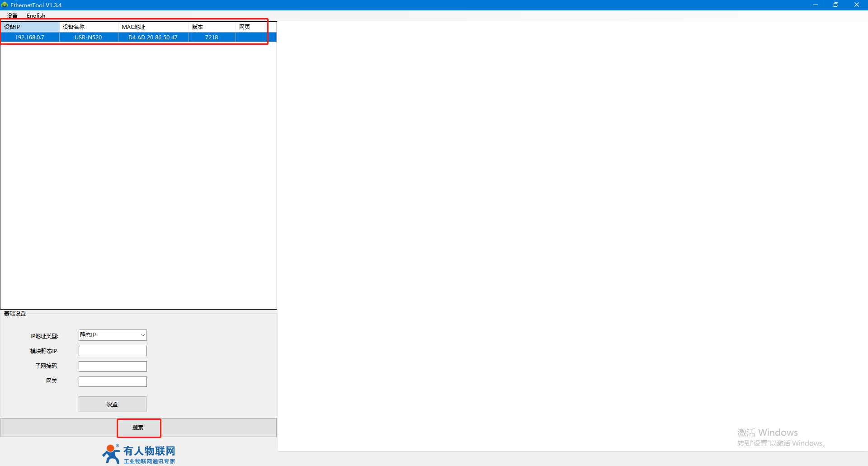Focus the 子网掩码 input field

click(113, 366)
